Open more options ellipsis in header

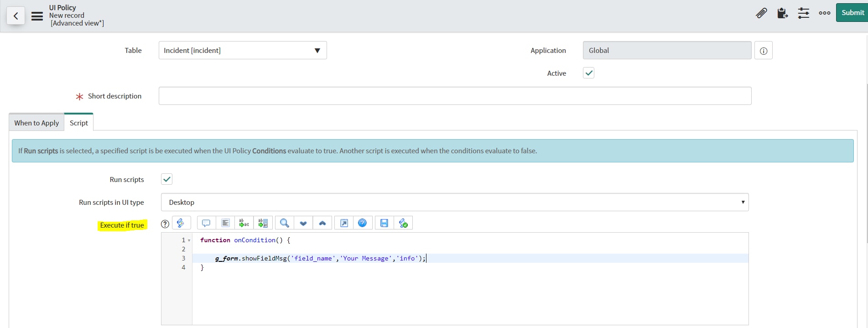825,13
